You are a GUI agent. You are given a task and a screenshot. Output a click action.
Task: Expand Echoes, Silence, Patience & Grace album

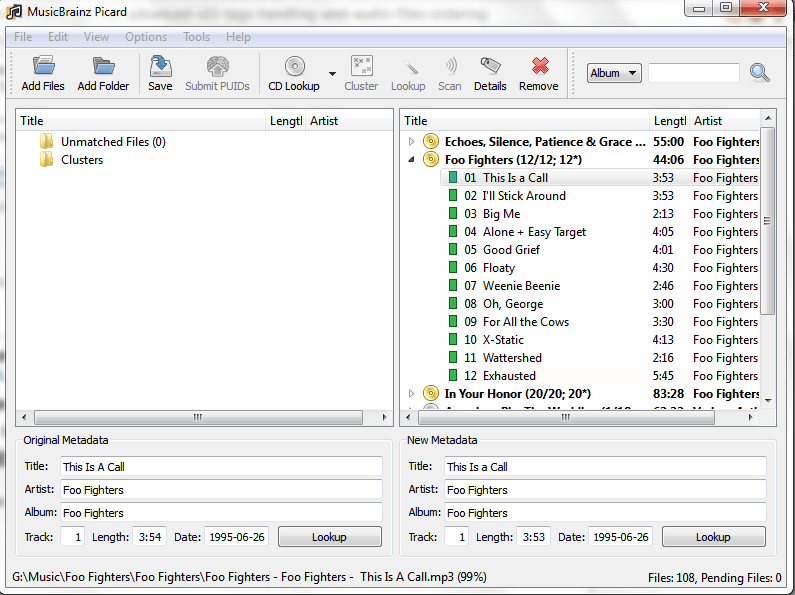point(411,142)
